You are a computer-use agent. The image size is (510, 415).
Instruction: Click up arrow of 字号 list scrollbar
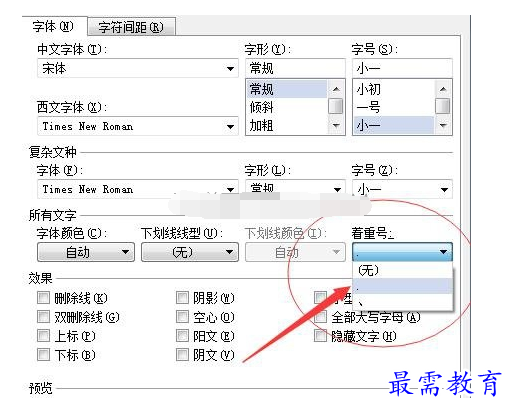443,89
